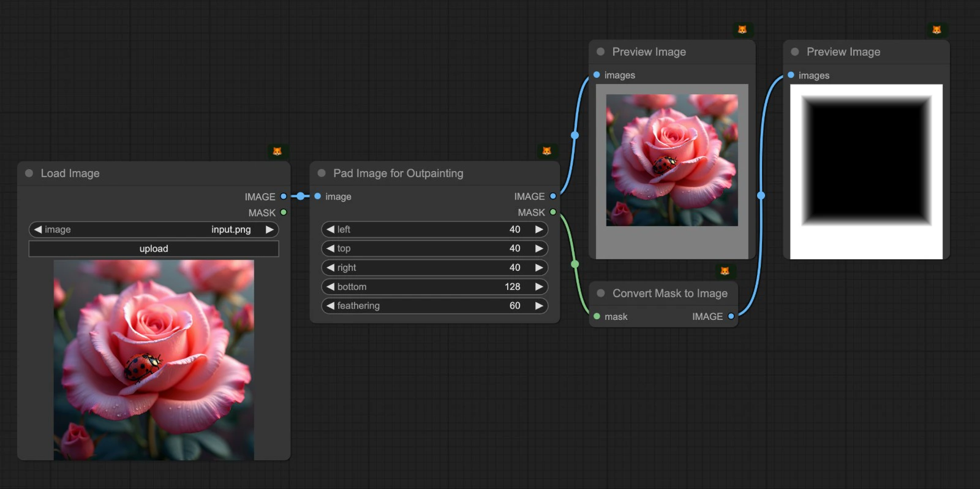The width and height of the screenshot is (980, 489).
Task: Click the fox badge above Load Image node
Action: 277,151
